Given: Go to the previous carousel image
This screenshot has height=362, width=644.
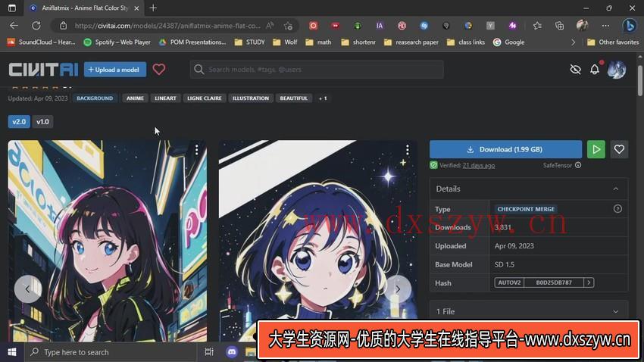Looking at the screenshot, I should pos(28,289).
